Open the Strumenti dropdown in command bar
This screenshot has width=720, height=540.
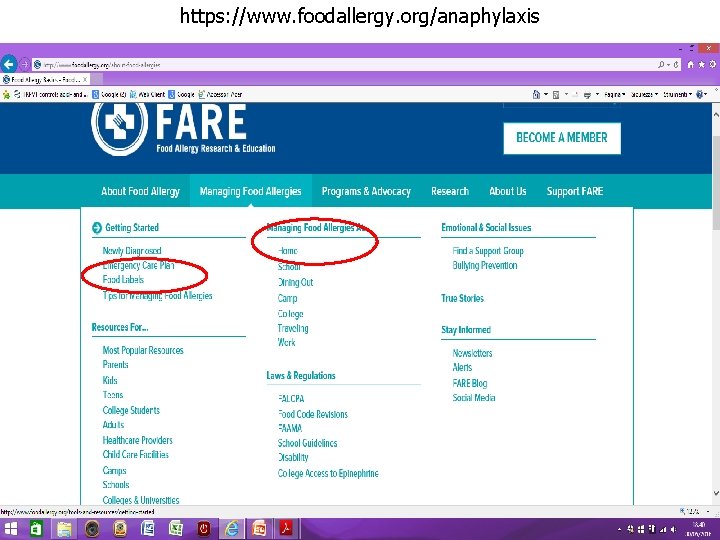(677, 95)
